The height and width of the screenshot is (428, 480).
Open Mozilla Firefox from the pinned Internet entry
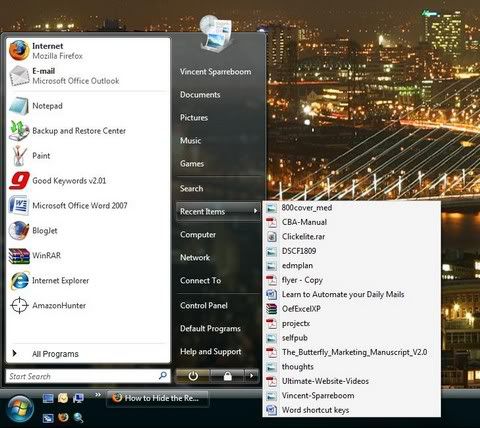point(88,50)
